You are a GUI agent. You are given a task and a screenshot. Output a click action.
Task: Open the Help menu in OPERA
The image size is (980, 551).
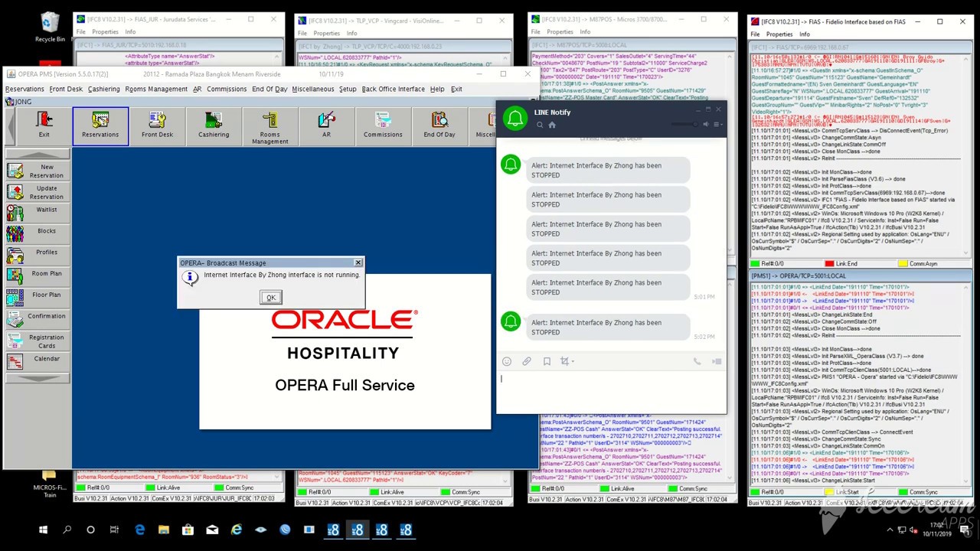click(437, 89)
